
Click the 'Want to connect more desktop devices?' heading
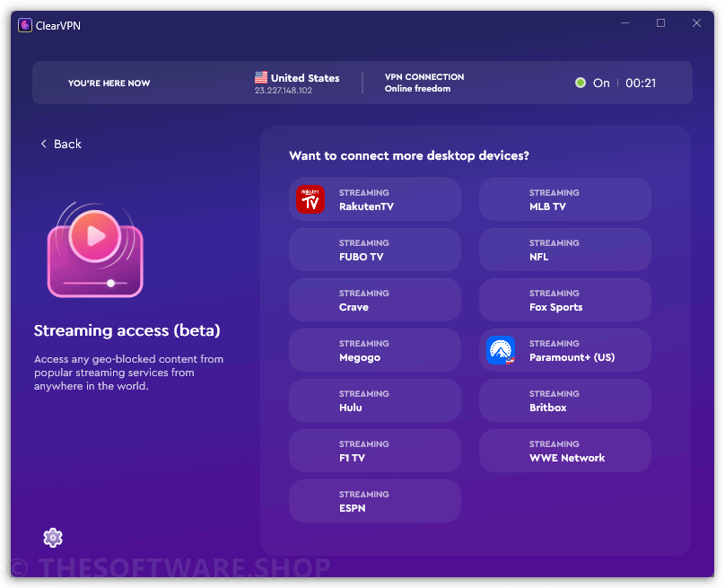pos(409,156)
